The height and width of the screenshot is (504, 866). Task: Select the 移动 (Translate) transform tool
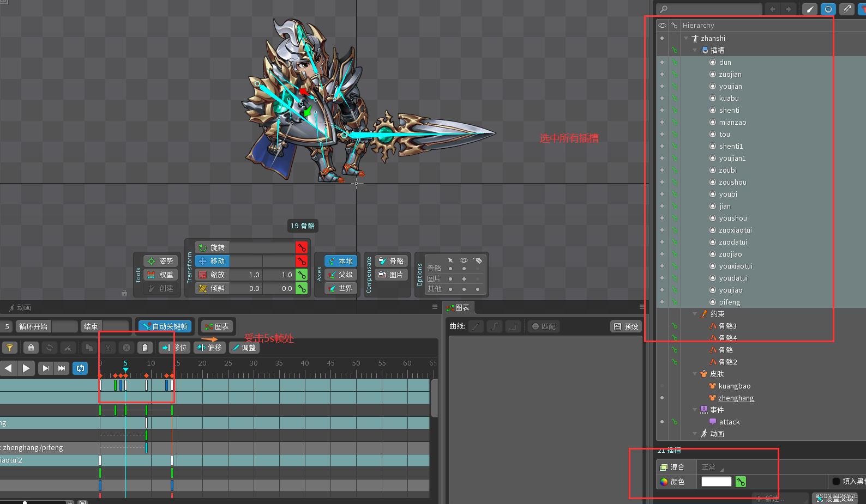tap(212, 261)
